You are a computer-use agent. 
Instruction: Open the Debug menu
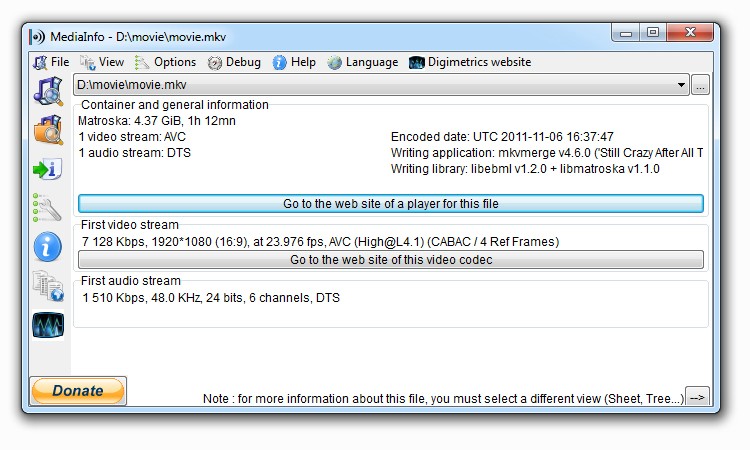click(234, 62)
